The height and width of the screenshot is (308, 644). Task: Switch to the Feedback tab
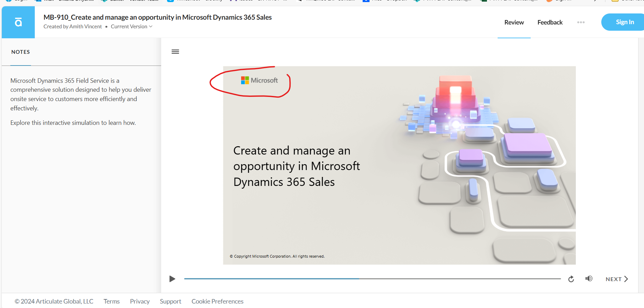tap(550, 22)
